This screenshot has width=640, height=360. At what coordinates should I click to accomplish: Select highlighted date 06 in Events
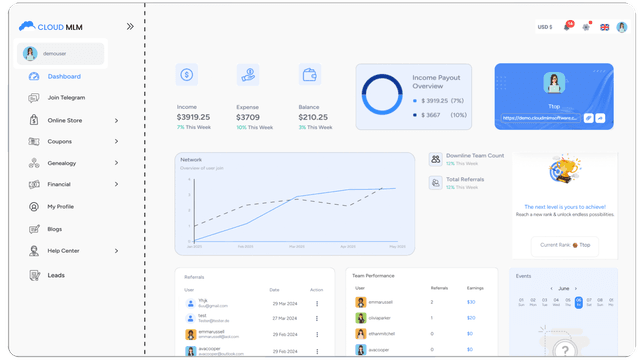click(x=578, y=302)
